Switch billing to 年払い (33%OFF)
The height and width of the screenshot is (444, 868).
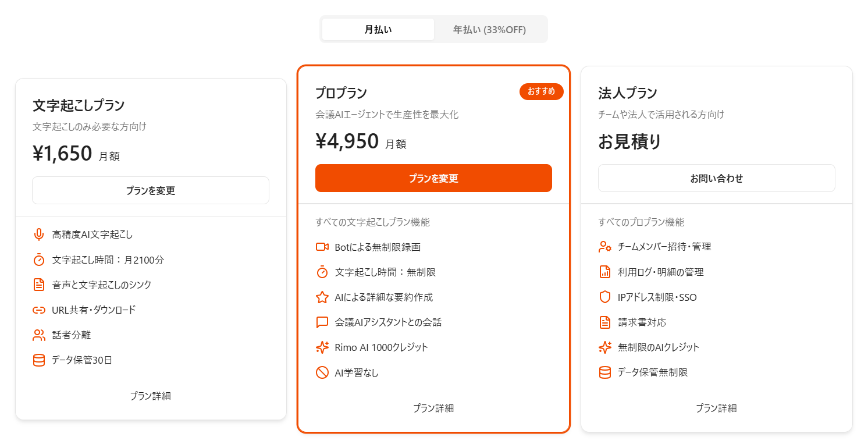point(489,30)
